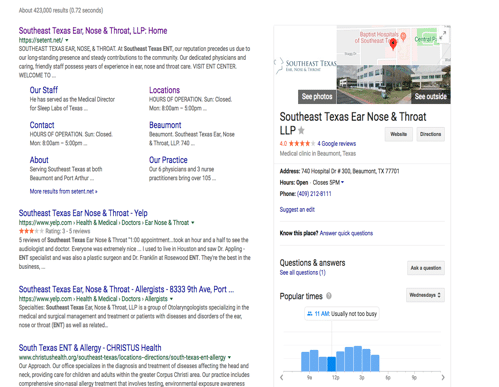View See photos of the clinic

(317, 97)
